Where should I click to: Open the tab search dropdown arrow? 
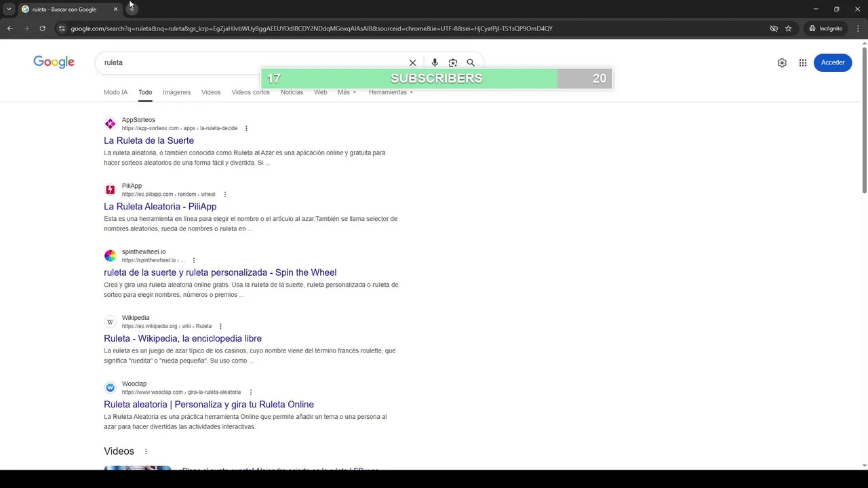click(9, 9)
